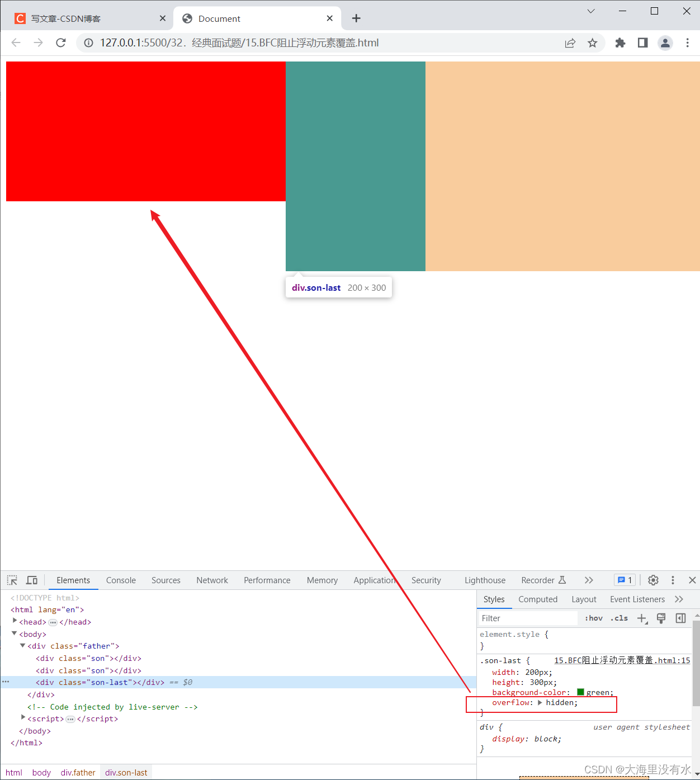This screenshot has width=700, height=780.
Task: Share this page icon
Action: pos(570,43)
